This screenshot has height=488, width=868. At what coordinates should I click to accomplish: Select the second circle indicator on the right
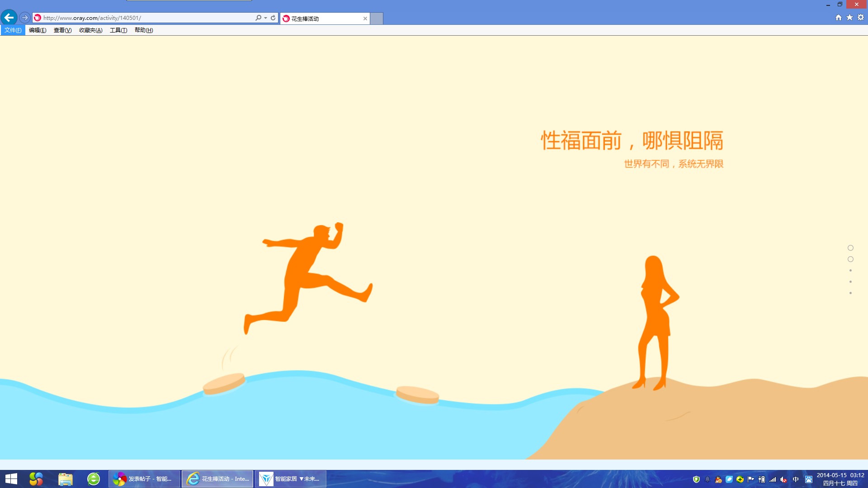click(x=851, y=259)
